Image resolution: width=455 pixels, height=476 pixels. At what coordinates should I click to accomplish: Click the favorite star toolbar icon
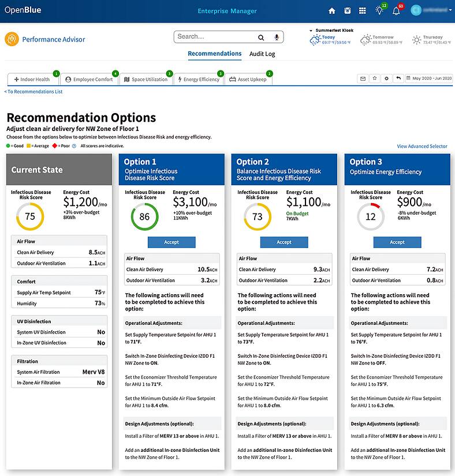(375, 78)
